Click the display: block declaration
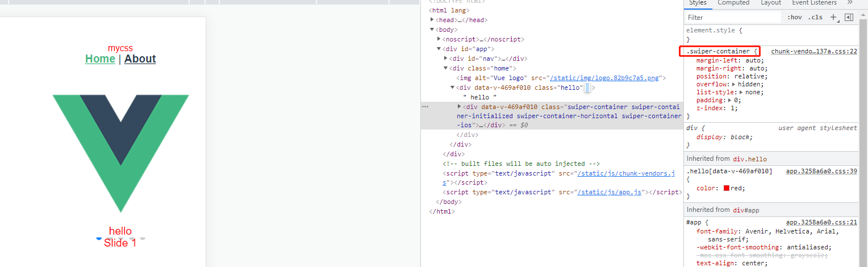 pyautogui.click(x=724, y=137)
